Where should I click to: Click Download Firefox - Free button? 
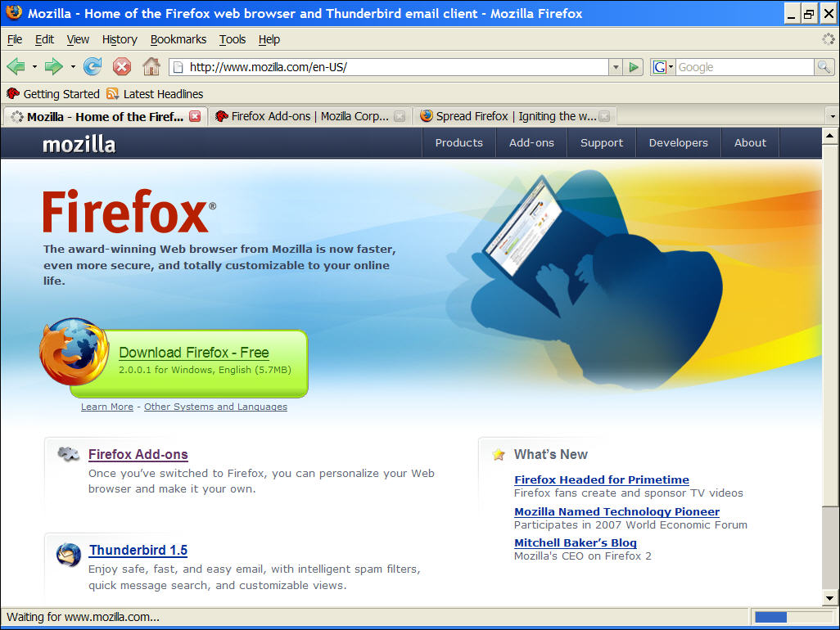[187, 364]
